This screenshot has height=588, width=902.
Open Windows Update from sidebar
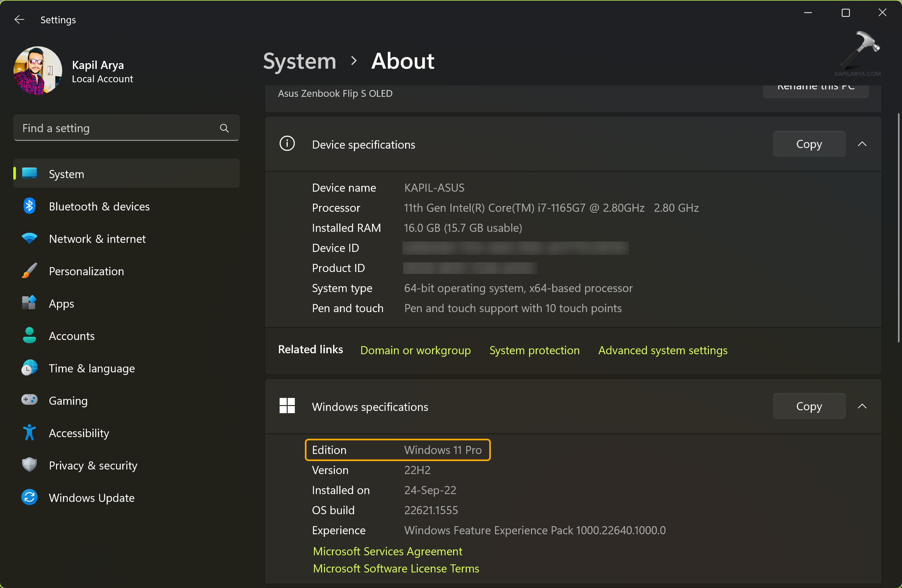[x=91, y=497]
